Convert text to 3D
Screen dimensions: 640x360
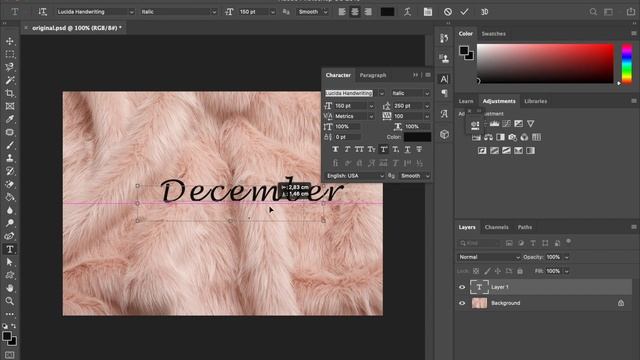coord(484,12)
